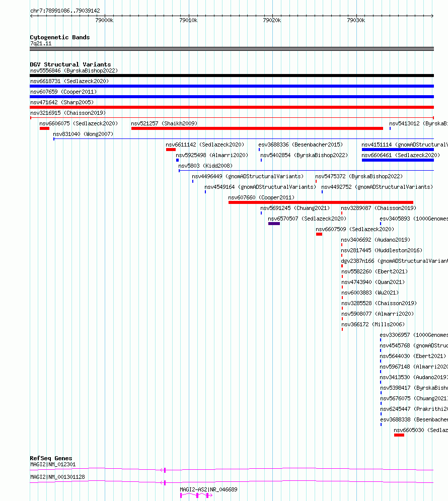Click the nsv5803 (Kidd2008) label
This screenshot has width=448, height=501.
[x=205, y=166]
